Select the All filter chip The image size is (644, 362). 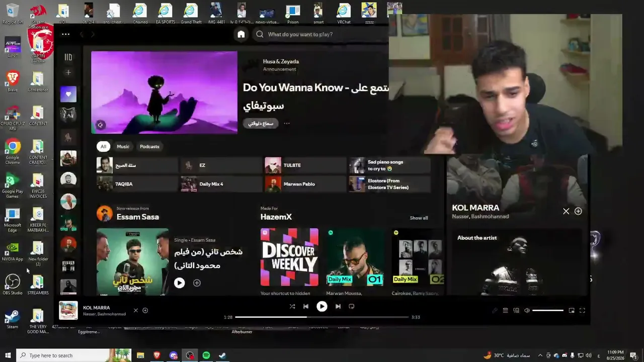(x=103, y=146)
